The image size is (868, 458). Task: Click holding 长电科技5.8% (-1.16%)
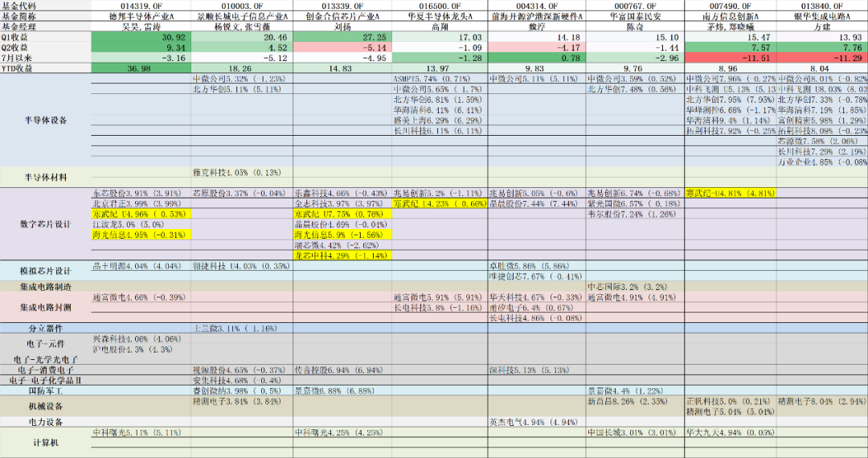[438, 307]
